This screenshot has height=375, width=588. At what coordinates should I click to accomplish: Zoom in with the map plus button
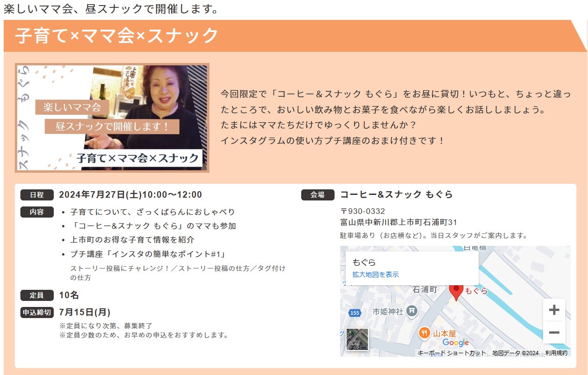554,310
